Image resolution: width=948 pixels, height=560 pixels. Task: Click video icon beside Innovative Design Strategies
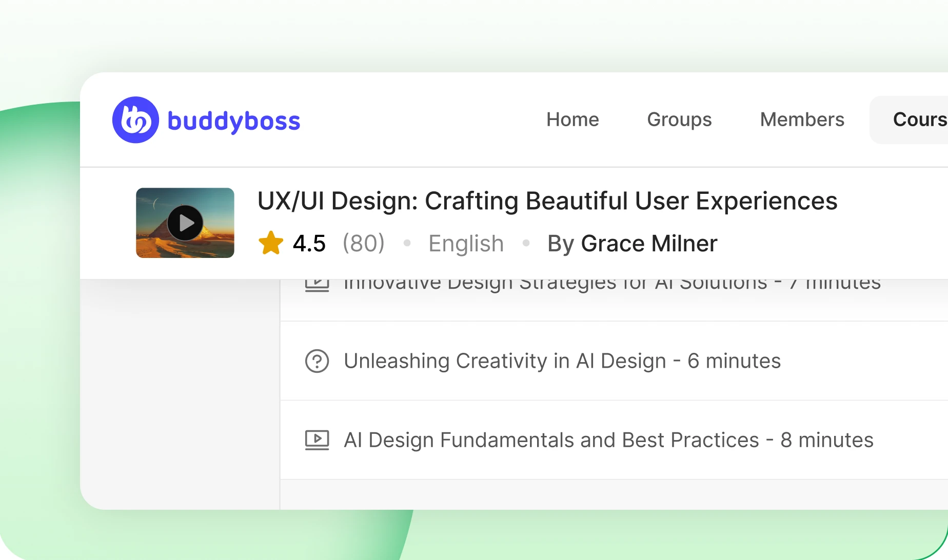[x=317, y=286]
